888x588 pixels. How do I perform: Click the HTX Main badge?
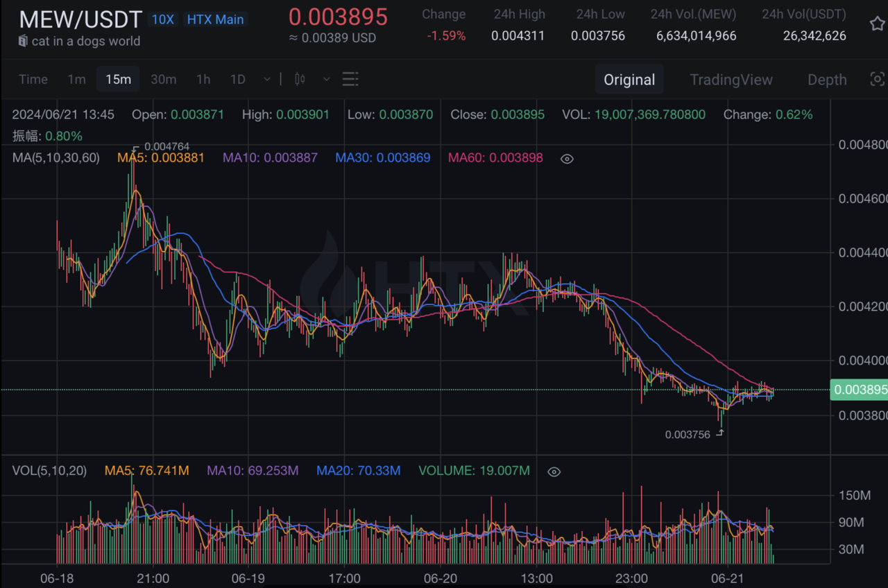click(215, 19)
